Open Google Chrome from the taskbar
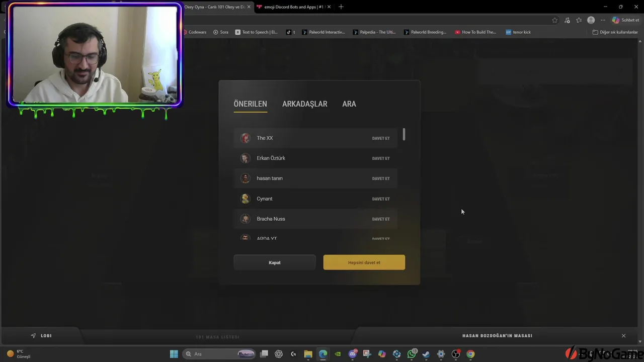The height and width of the screenshot is (362, 644). (x=470, y=354)
